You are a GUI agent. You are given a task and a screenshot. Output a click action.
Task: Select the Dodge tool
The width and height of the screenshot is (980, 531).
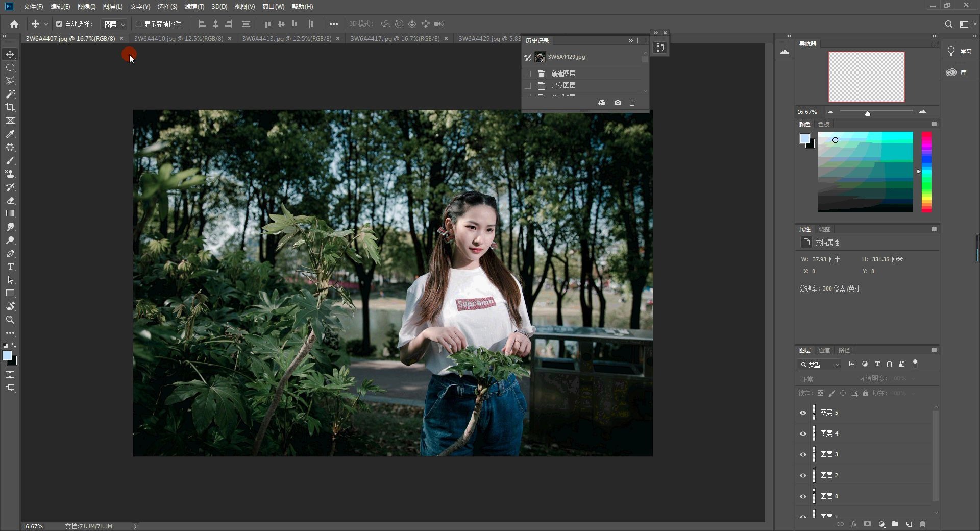pos(10,240)
